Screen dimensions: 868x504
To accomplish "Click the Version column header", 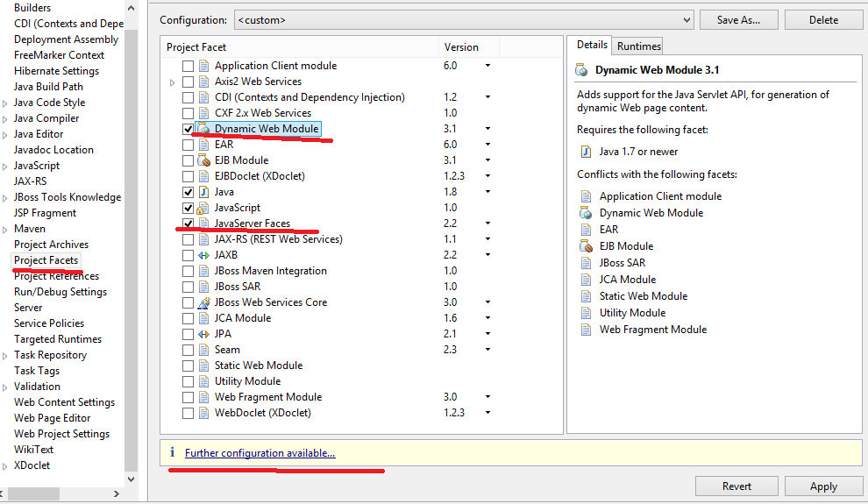I will pos(469,47).
